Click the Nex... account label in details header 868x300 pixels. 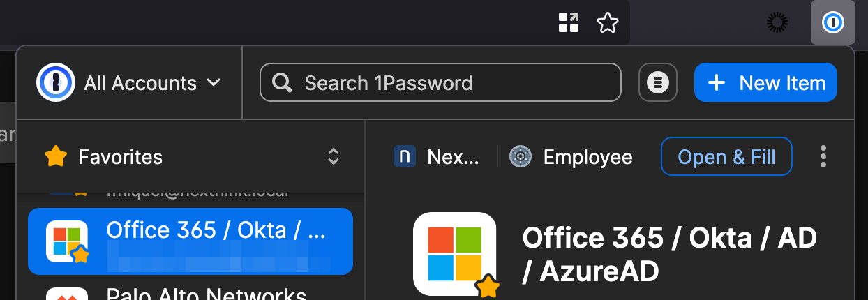click(437, 157)
